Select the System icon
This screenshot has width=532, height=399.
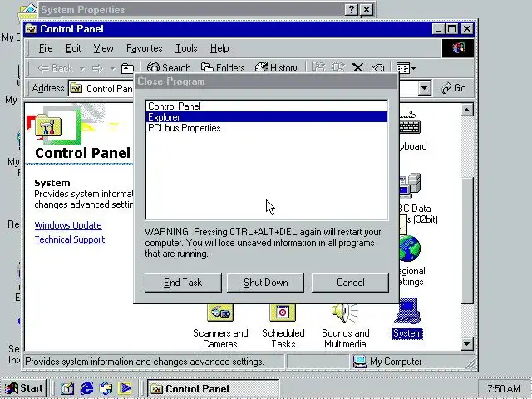pyautogui.click(x=407, y=319)
